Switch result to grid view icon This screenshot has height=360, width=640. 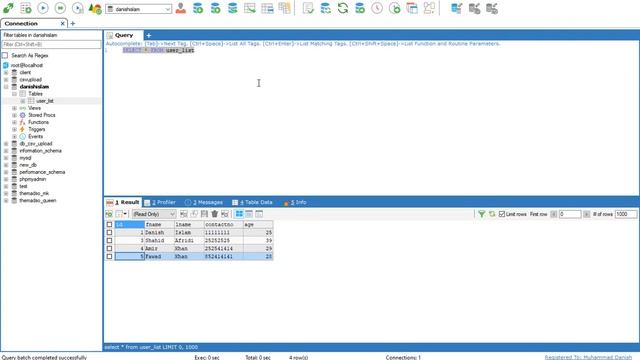(x=239, y=214)
